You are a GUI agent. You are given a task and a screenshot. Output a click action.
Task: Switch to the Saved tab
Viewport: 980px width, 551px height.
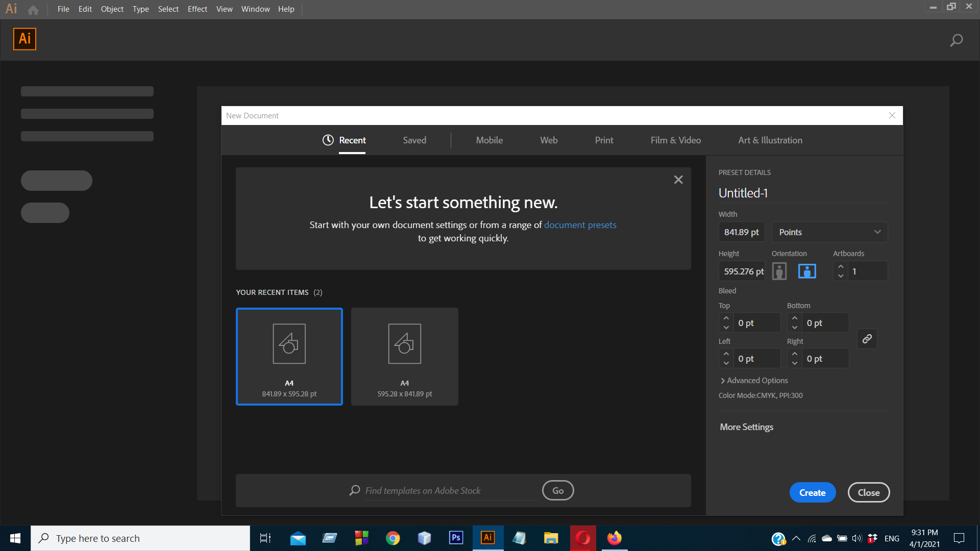[x=414, y=140]
